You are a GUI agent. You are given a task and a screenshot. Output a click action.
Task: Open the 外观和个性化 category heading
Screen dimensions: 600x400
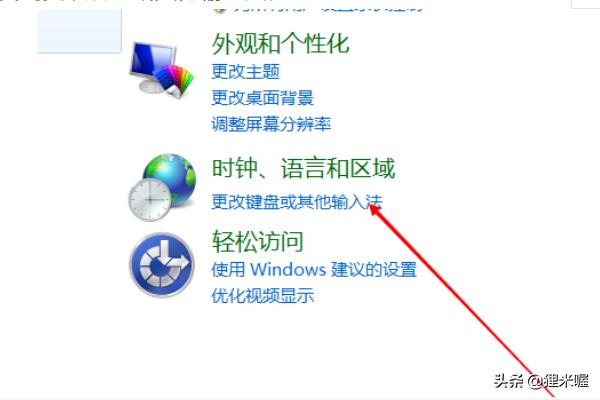click(x=280, y=43)
